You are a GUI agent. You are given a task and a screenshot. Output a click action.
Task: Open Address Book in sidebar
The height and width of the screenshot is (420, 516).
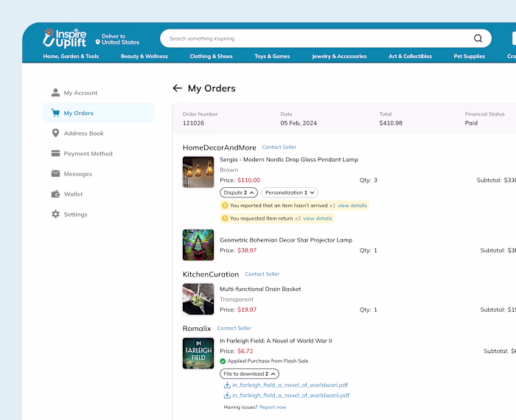(x=99, y=133)
